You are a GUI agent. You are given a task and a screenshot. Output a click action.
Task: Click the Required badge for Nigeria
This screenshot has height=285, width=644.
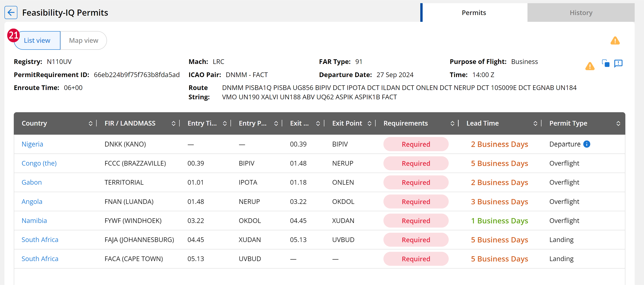click(416, 144)
